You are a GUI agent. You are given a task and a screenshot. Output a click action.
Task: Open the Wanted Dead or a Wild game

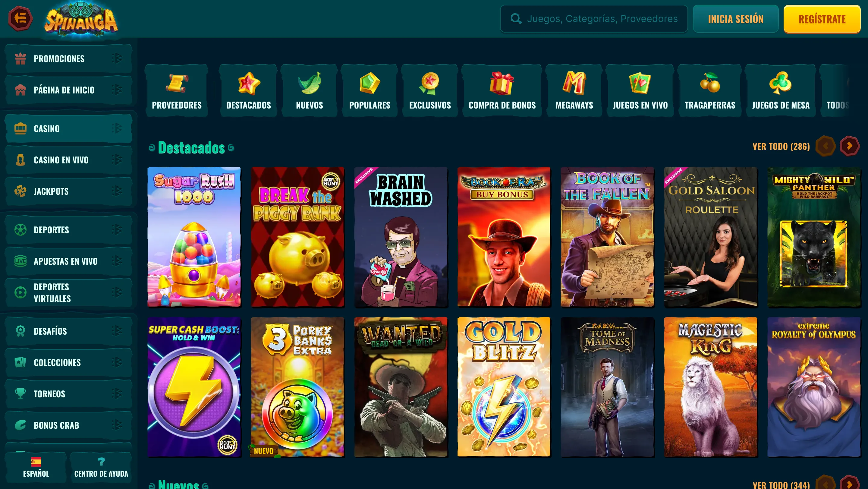(401, 387)
